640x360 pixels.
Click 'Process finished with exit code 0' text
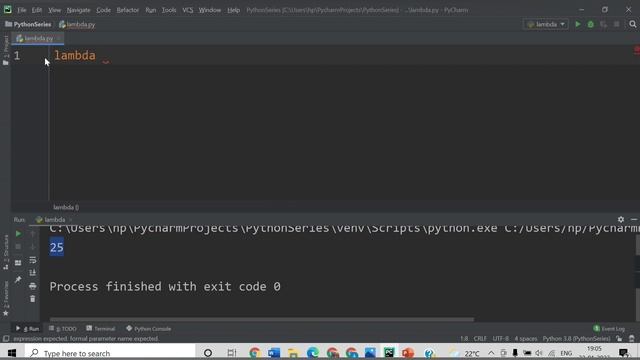pyautogui.click(x=165, y=287)
